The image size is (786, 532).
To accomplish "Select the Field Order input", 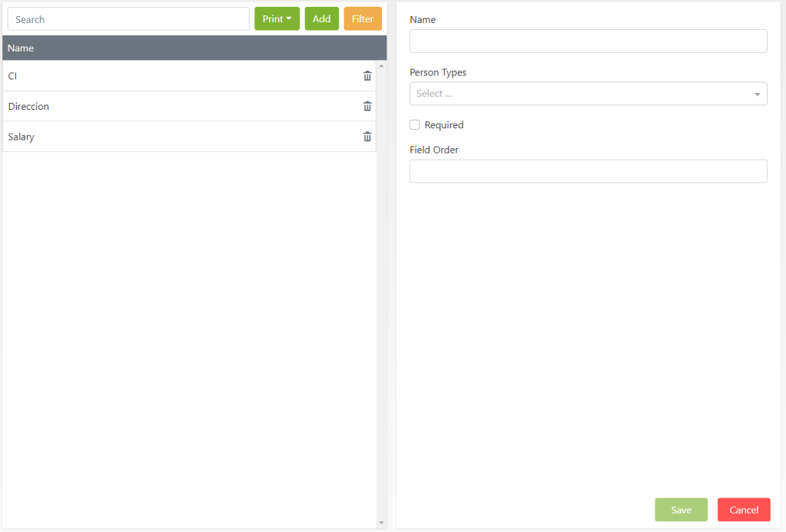I will (x=588, y=171).
